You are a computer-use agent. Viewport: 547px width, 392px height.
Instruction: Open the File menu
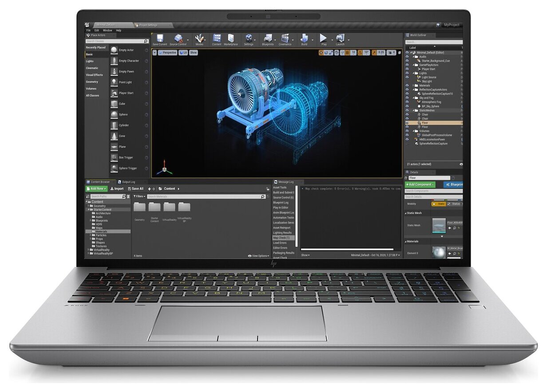[88, 30]
